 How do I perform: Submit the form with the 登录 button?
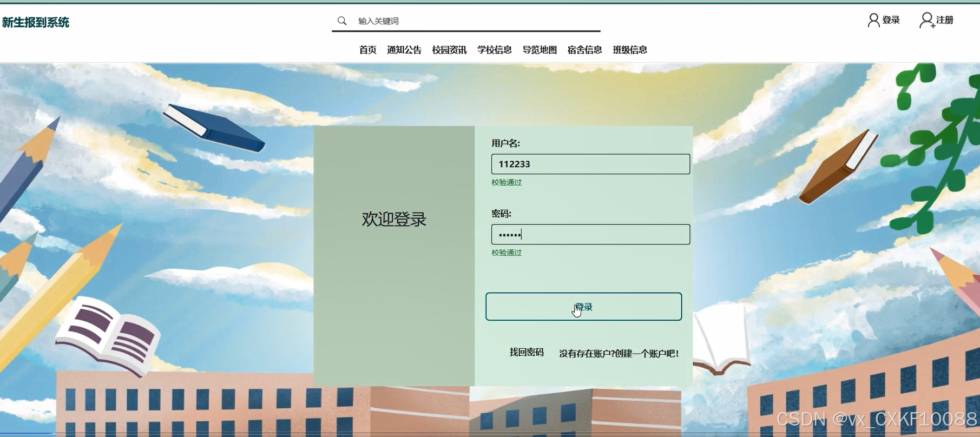(583, 307)
